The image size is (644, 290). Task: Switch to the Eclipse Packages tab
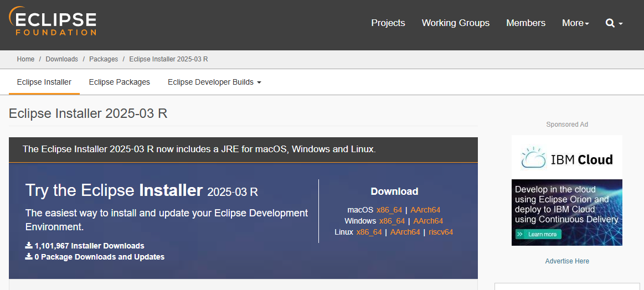(x=120, y=82)
